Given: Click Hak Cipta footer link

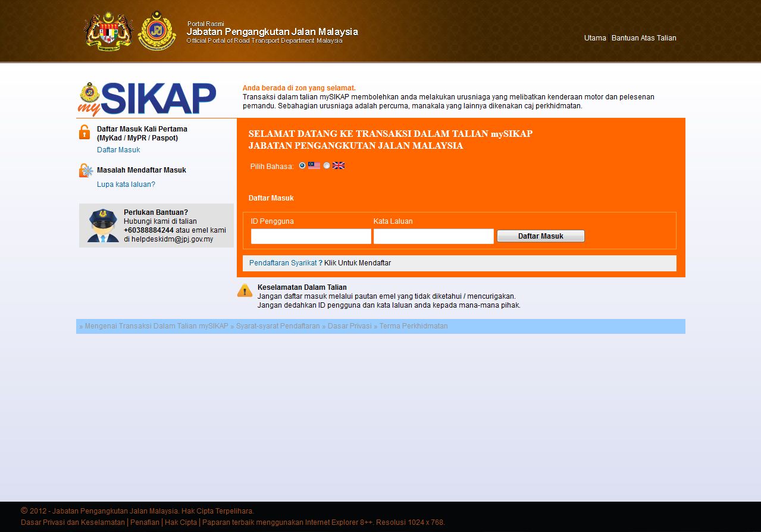Looking at the screenshot, I should 181,522.
